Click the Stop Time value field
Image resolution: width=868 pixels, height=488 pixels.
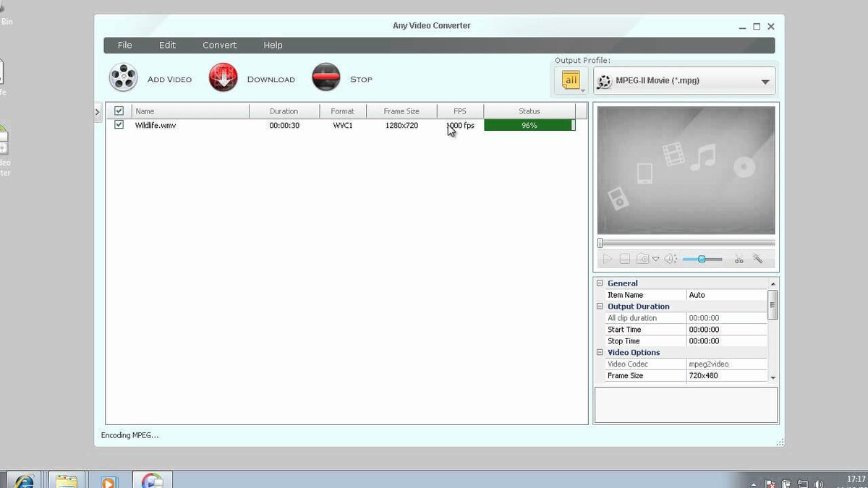click(726, 341)
